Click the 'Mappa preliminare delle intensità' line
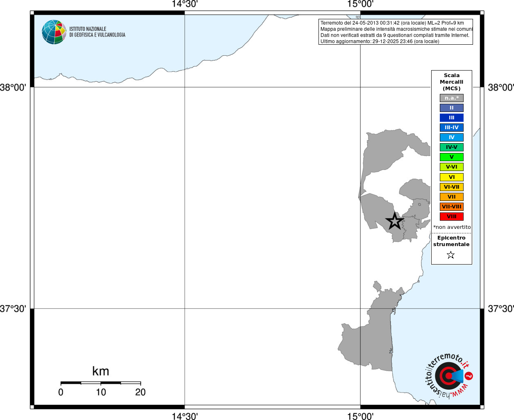The image size is (514, 420). pyautogui.click(x=396, y=29)
